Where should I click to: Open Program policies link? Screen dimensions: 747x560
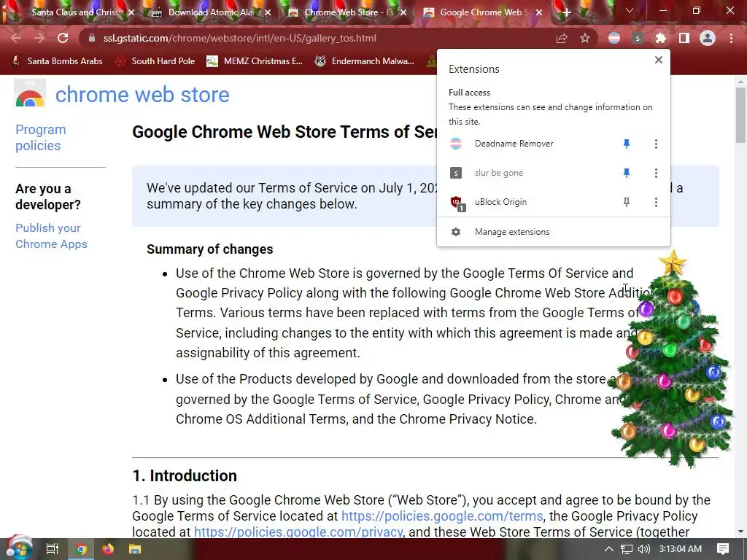41,137
